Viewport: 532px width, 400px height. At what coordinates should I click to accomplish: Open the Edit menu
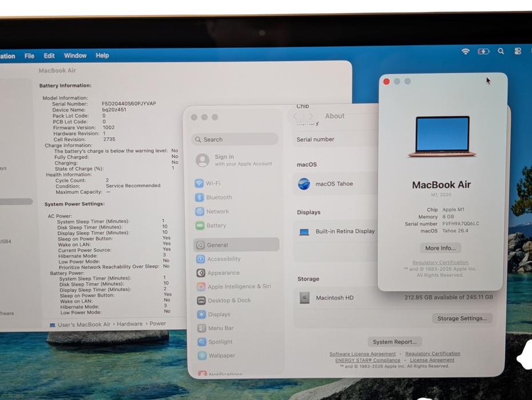click(x=49, y=55)
